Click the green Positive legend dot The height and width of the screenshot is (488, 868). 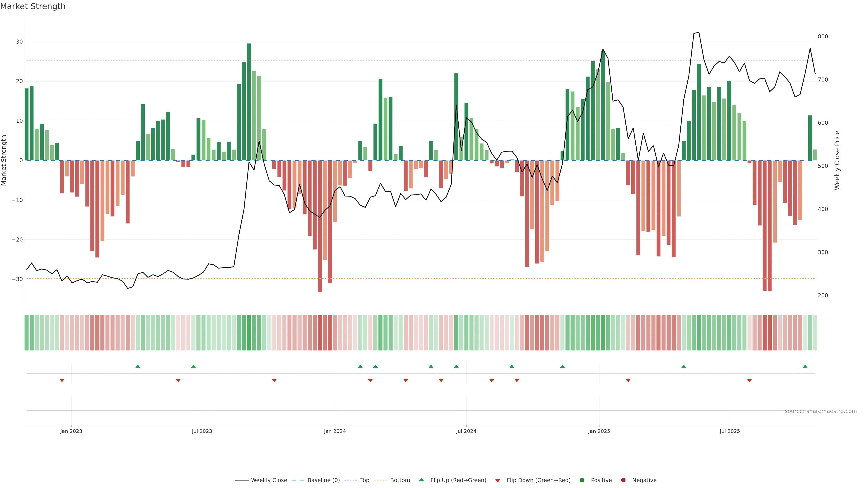coord(582,480)
